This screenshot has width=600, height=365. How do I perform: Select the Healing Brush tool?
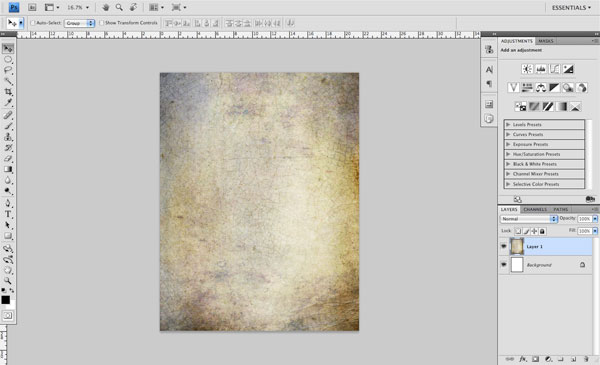coord(8,115)
